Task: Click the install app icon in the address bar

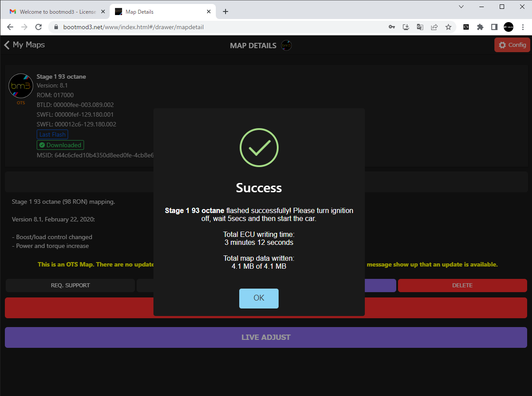Action: click(x=406, y=27)
